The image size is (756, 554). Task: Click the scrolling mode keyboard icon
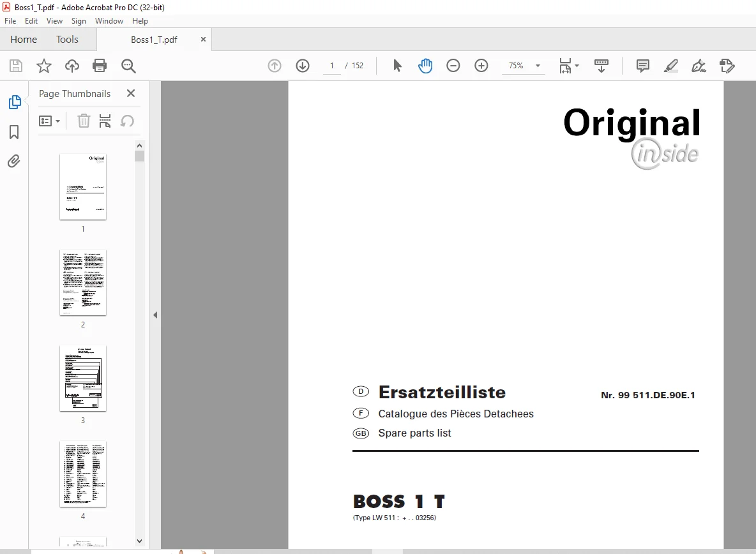click(601, 66)
